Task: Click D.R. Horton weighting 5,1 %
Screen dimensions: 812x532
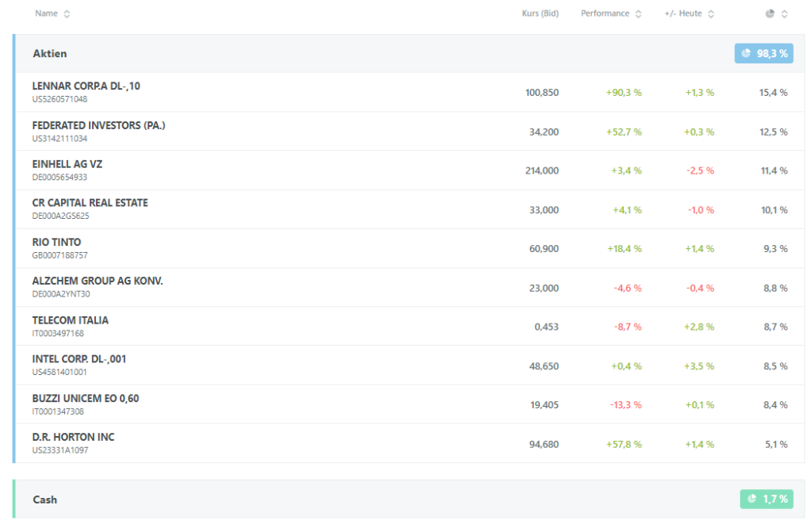Action: click(x=776, y=445)
